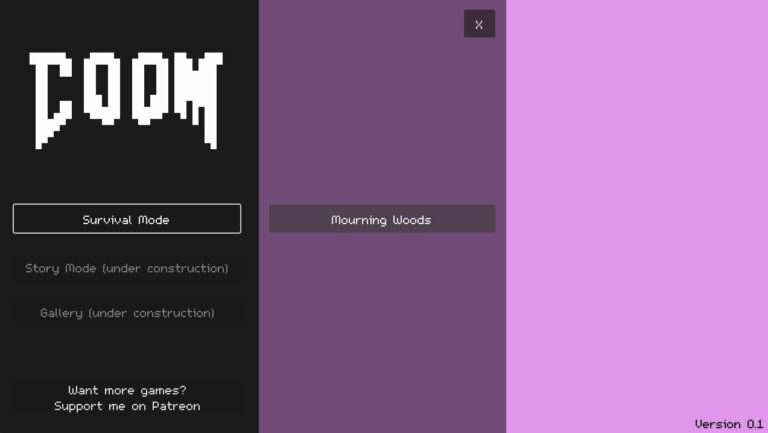
Task: Click the Version 0.1 label
Action: [728, 424]
